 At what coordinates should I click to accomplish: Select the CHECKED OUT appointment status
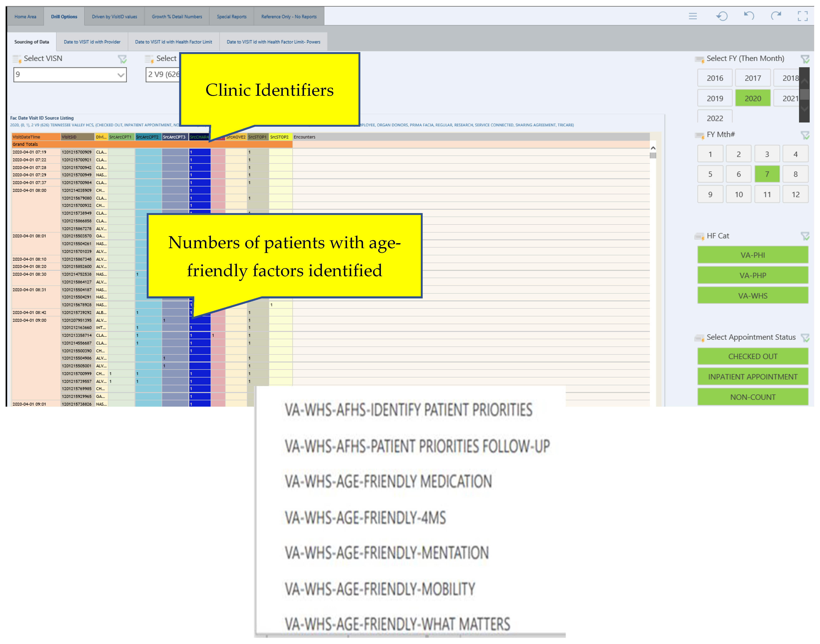752,356
